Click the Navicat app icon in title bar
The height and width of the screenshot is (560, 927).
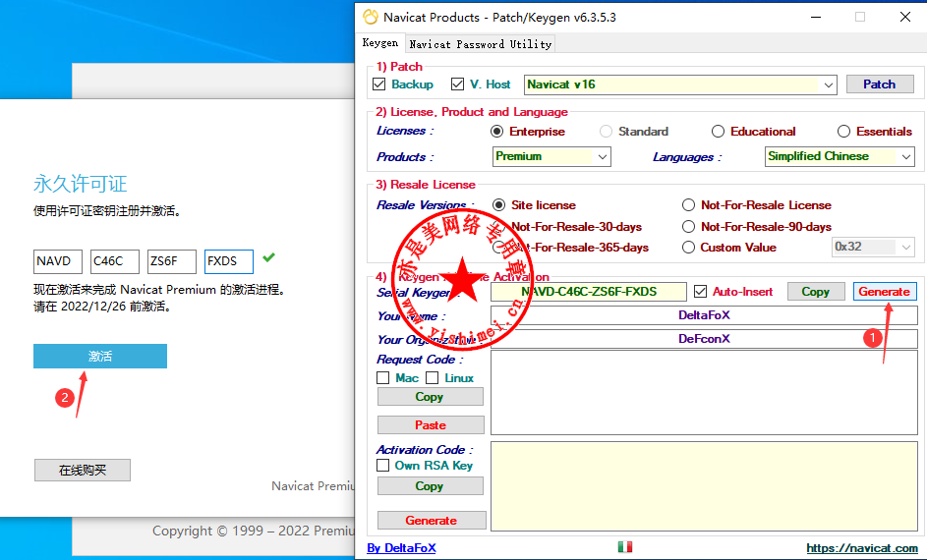pyautogui.click(x=371, y=17)
